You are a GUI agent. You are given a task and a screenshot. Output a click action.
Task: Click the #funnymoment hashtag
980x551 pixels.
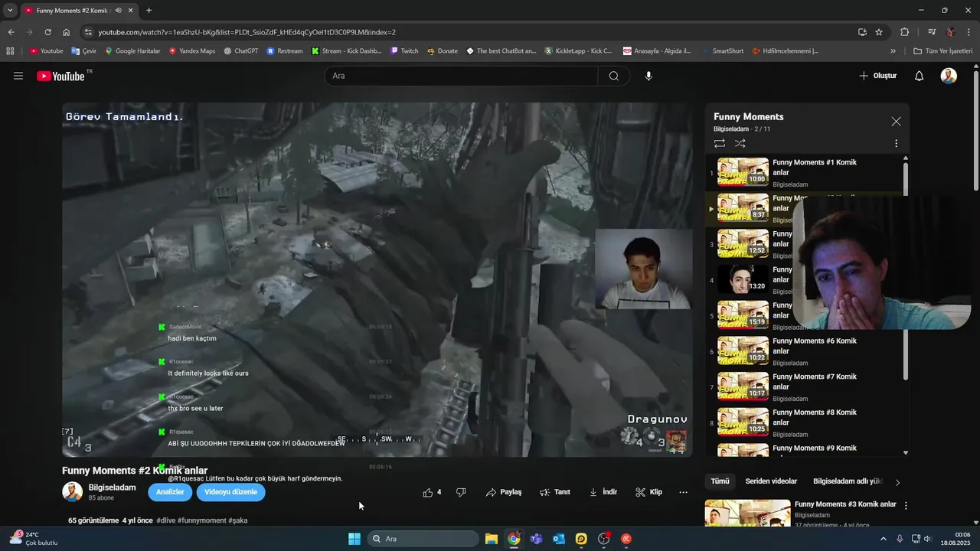tap(202, 520)
